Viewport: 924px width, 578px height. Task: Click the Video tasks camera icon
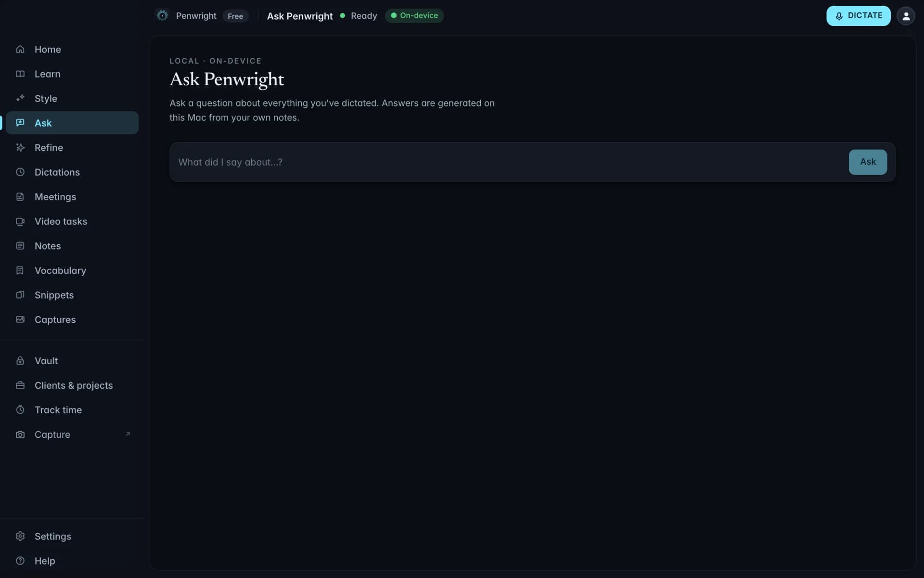tap(20, 221)
